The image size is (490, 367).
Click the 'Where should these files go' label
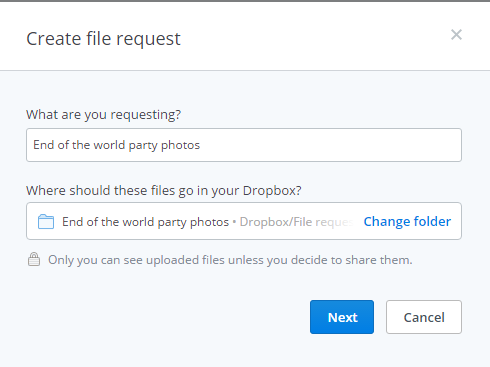(x=164, y=191)
